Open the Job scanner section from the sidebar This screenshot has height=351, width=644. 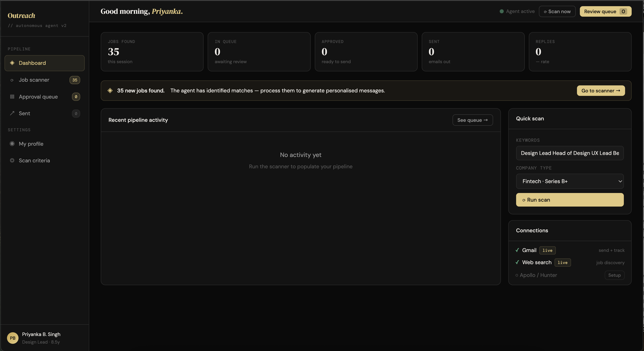(34, 80)
